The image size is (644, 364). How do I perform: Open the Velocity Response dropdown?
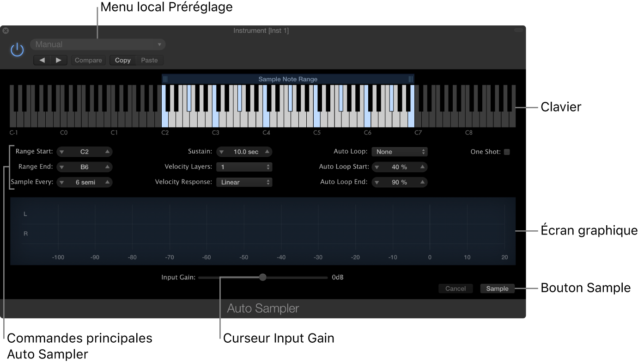tap(244, 182)
